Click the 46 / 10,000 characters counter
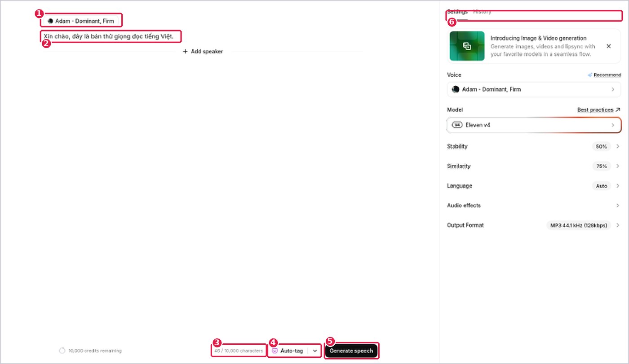Image resolution: width=629 pixels, height=364 pixels. [x=239, y=351]
